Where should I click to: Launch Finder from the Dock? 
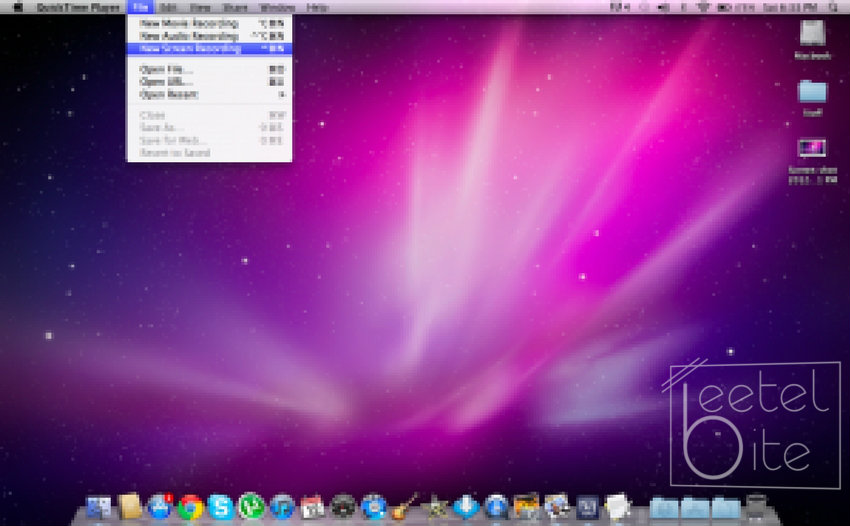click(x=99, y=508)
